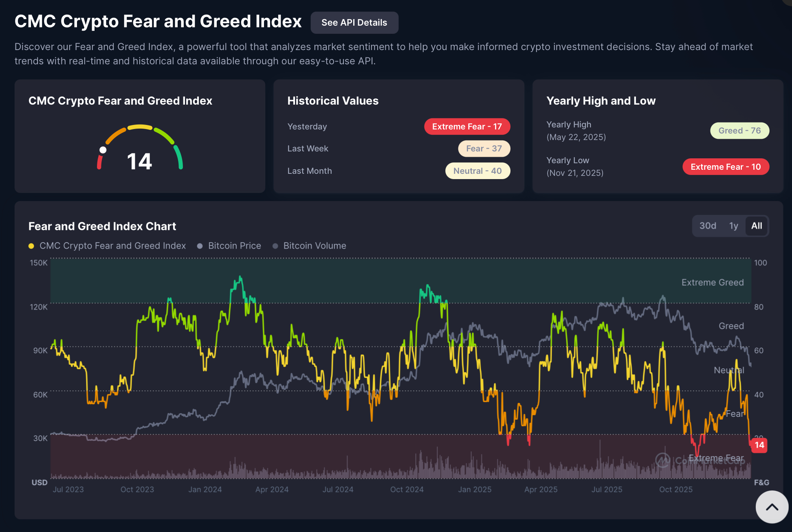Image resolution: width=792 pixels, height=532 pixels.
Task: Click the Bitcoin Price legend dot
Action: pos(200,246)
